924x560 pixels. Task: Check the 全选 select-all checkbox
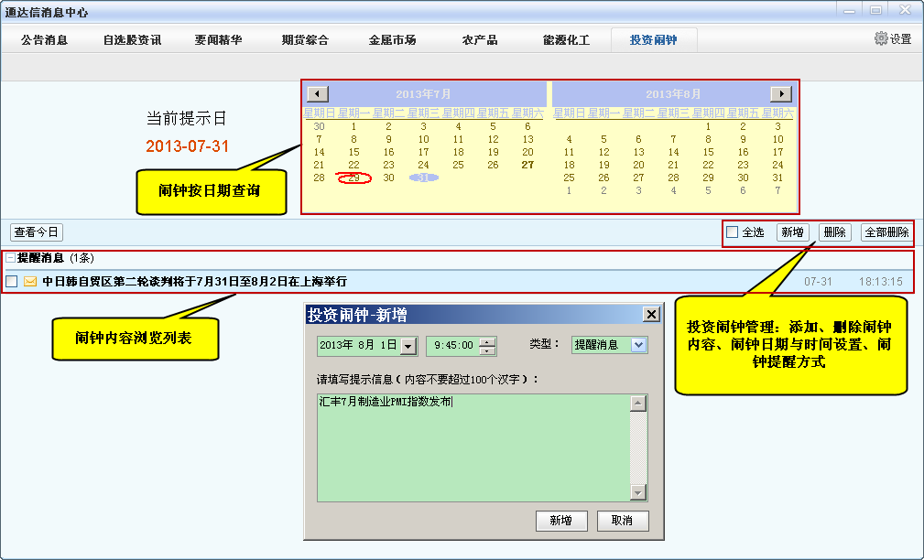pos(733,232)
